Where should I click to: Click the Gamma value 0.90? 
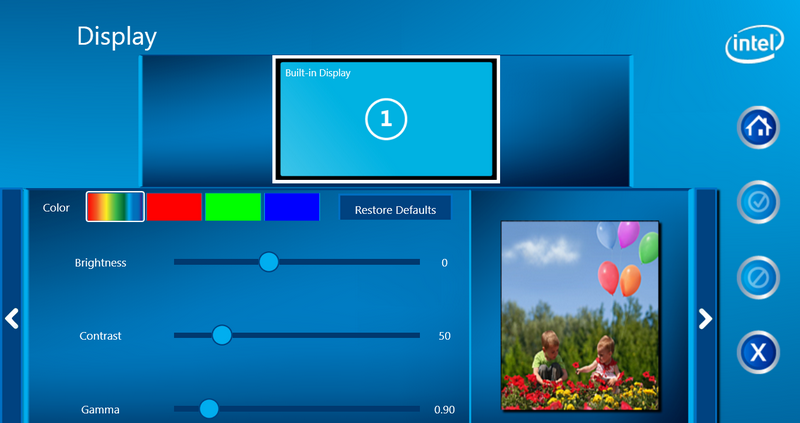click(x=444, y=410)
